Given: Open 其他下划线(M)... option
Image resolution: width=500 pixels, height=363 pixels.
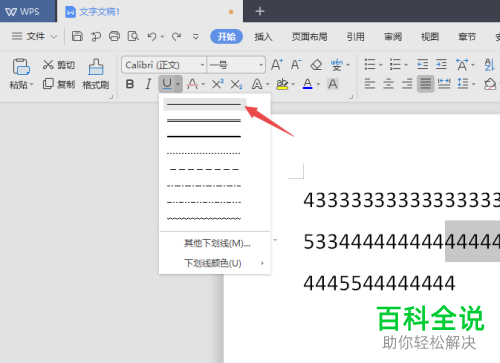Looking at the screenshot, I should (x=217, y=243).
